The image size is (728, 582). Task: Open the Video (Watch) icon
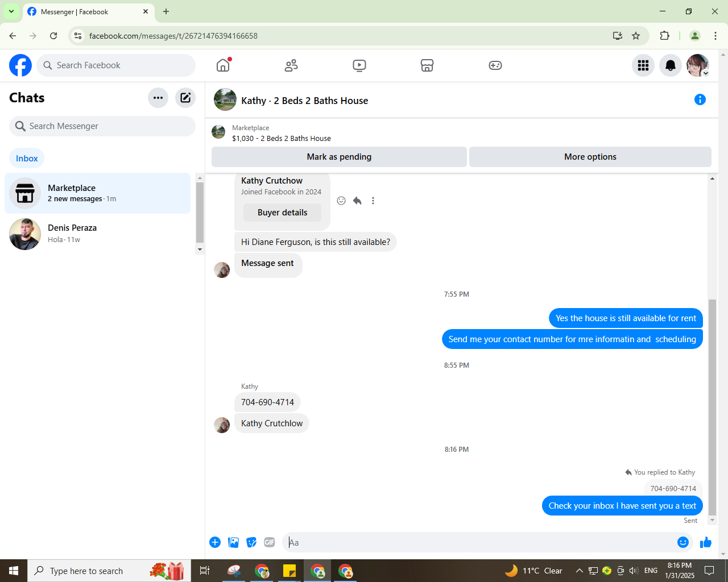pos(359,65)
